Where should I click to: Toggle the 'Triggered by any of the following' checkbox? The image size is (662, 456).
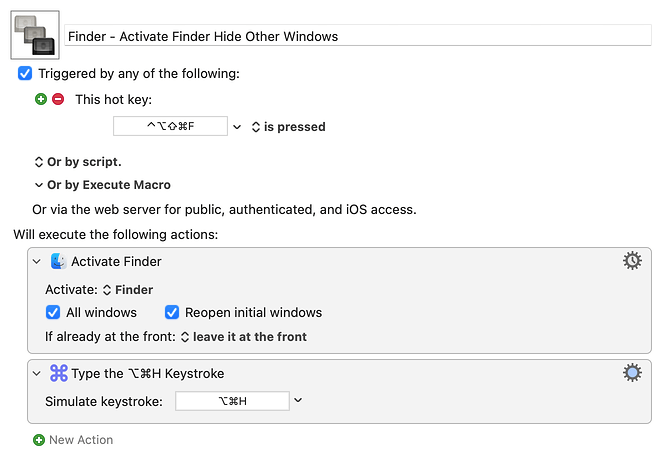tap(25, 73)
